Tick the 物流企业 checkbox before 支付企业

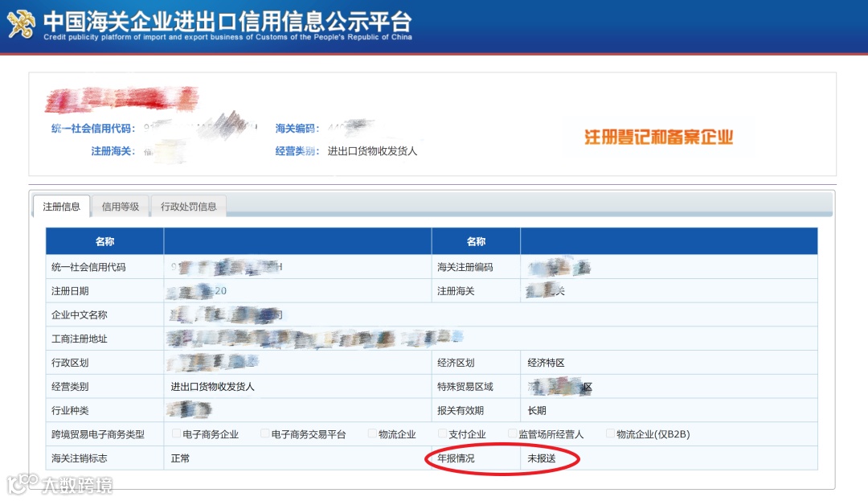click(372, 433)
